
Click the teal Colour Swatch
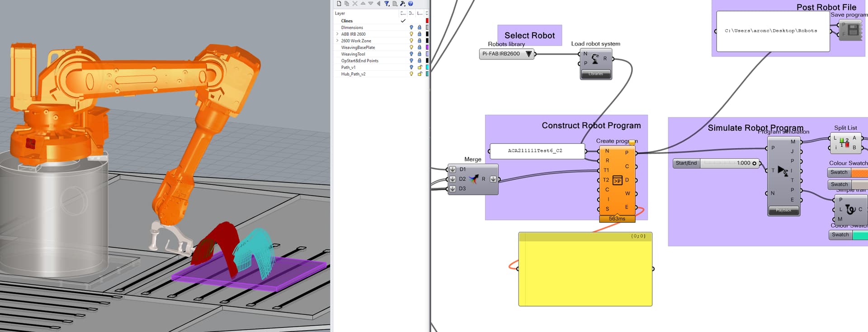860,235
